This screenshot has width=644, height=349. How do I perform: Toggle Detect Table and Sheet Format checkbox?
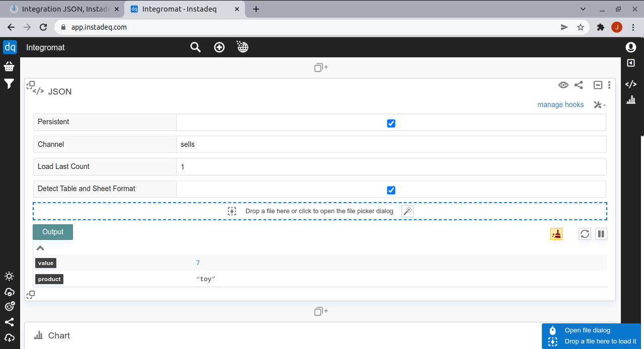[x=391, y=190]
